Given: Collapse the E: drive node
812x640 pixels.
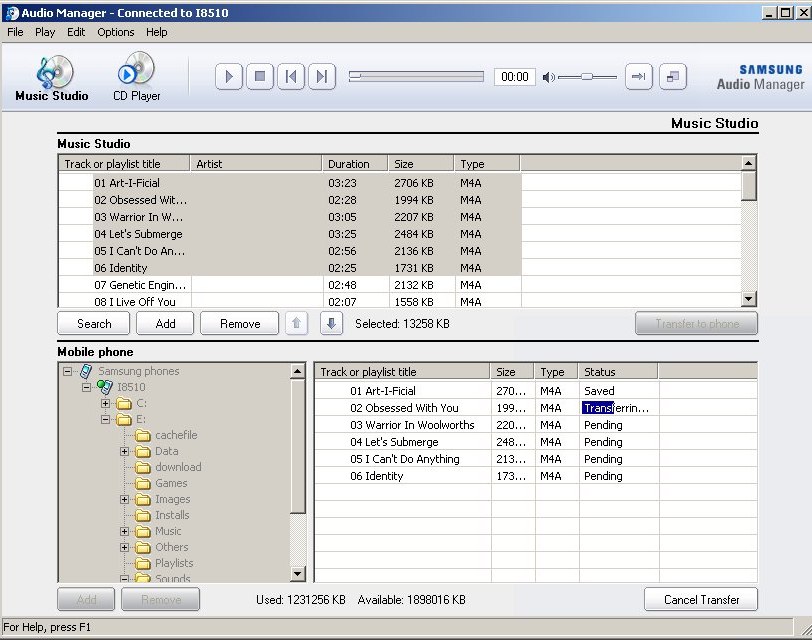Looking at the screenshot, I should coord(106,419).
